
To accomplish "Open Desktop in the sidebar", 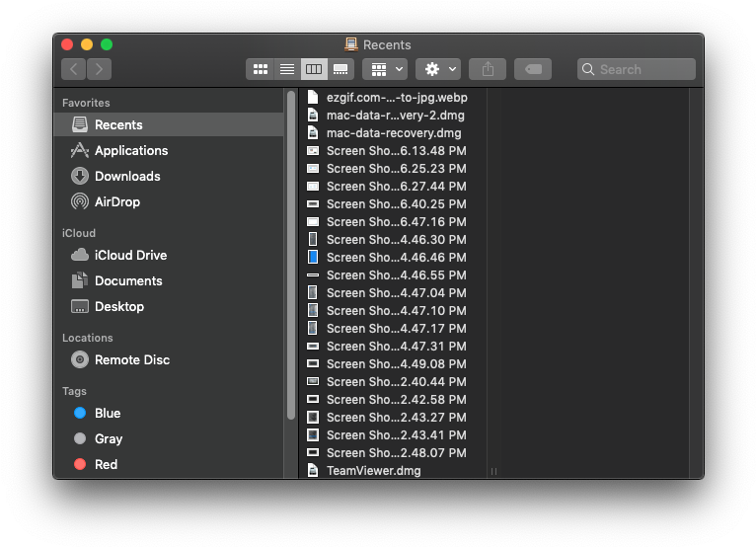I will coord(169,306).
